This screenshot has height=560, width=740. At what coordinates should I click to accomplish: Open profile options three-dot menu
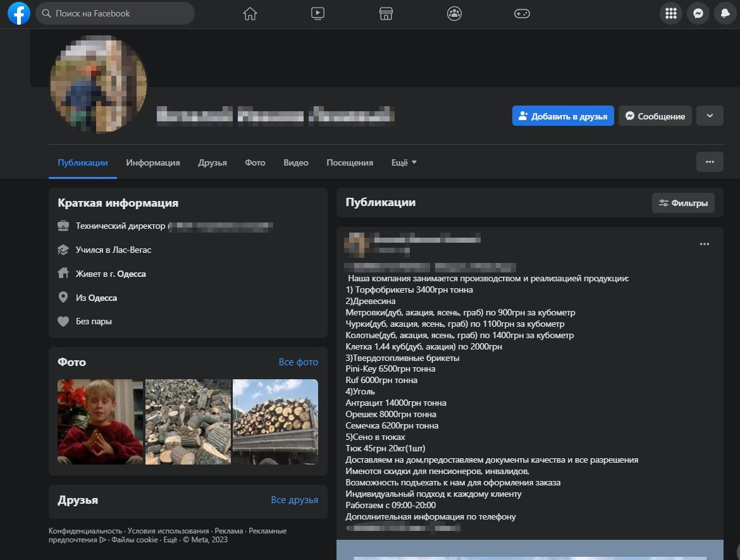[710, 162]
